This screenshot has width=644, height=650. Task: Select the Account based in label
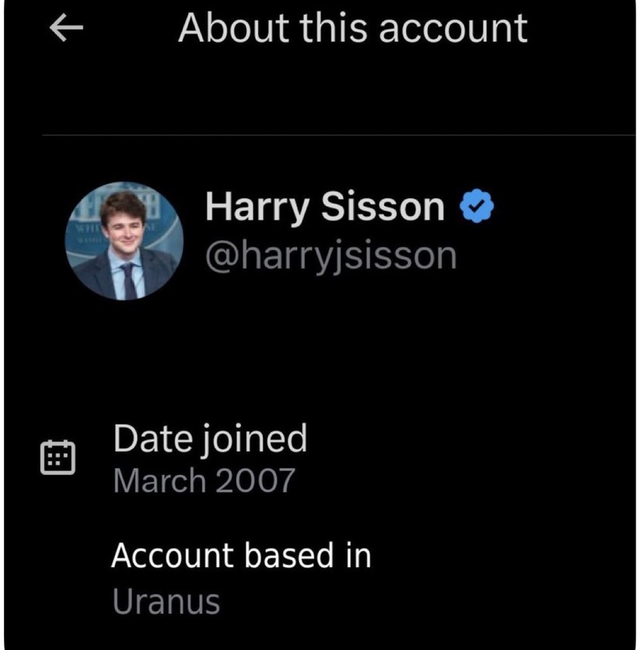pos(241,555)
